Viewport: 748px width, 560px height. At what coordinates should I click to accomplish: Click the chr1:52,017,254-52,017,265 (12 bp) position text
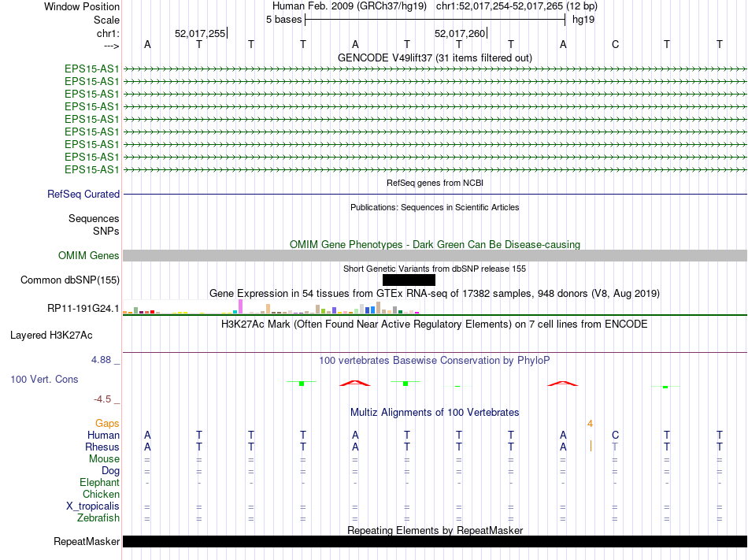(x=517, y=6)
